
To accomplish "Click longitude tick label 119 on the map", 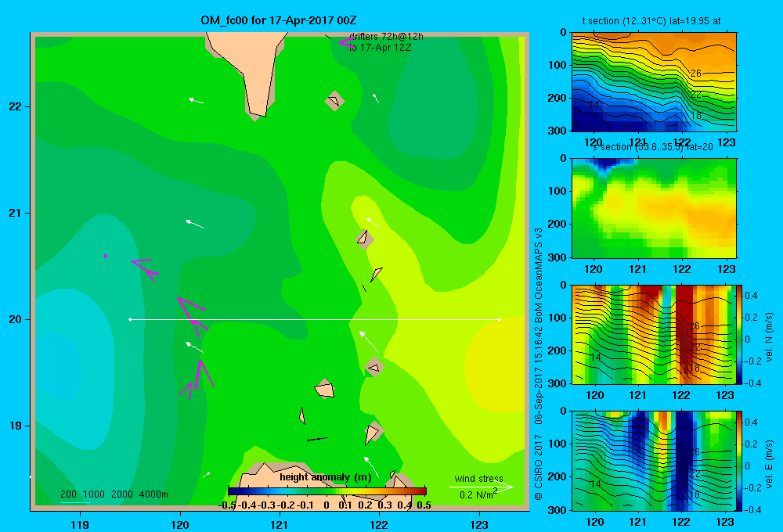I will point(80,524).
